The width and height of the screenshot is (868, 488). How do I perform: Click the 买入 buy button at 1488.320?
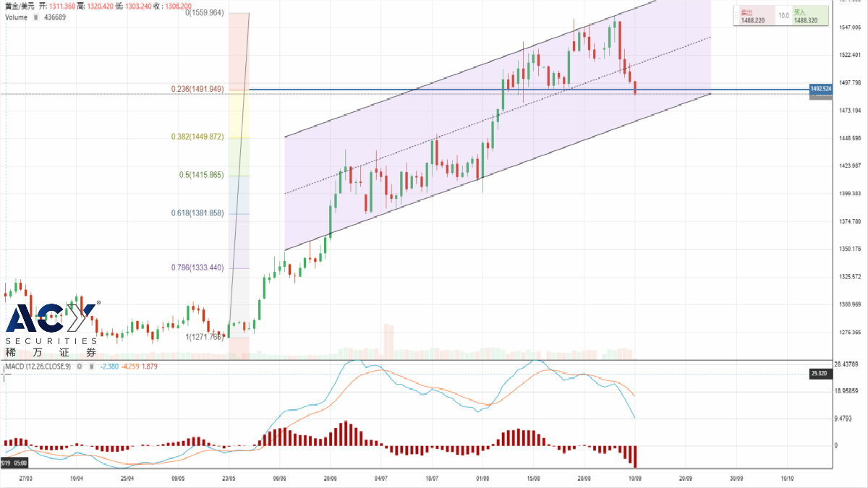point(809,17)
